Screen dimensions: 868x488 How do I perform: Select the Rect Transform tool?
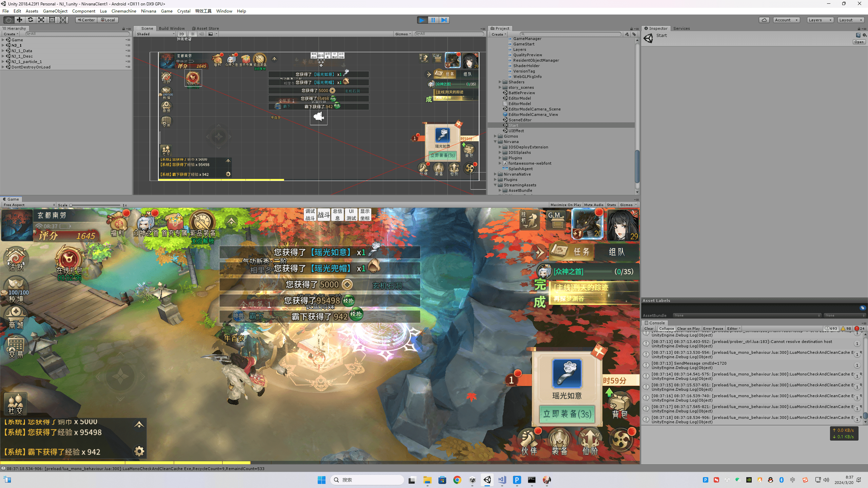52,20
